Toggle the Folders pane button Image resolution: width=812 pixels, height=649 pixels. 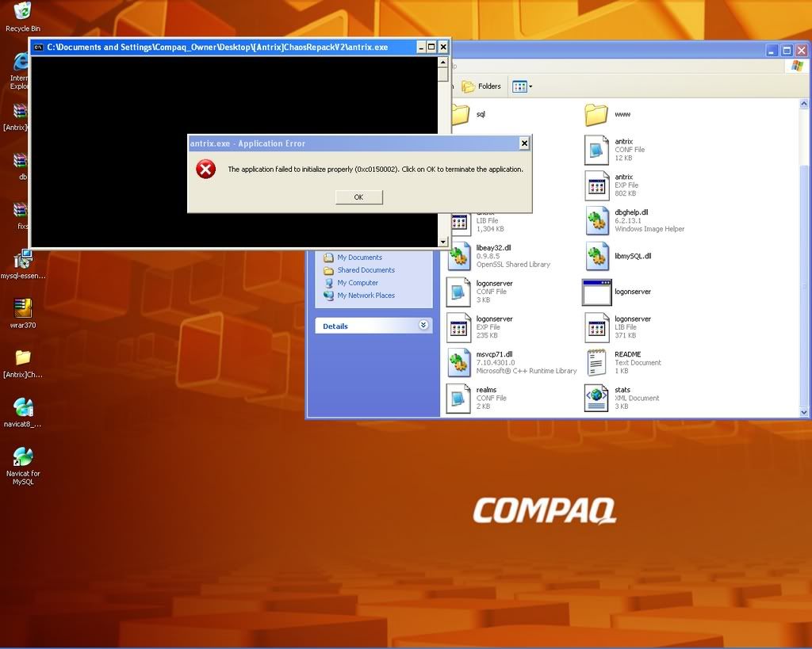[x=481, y=86]
